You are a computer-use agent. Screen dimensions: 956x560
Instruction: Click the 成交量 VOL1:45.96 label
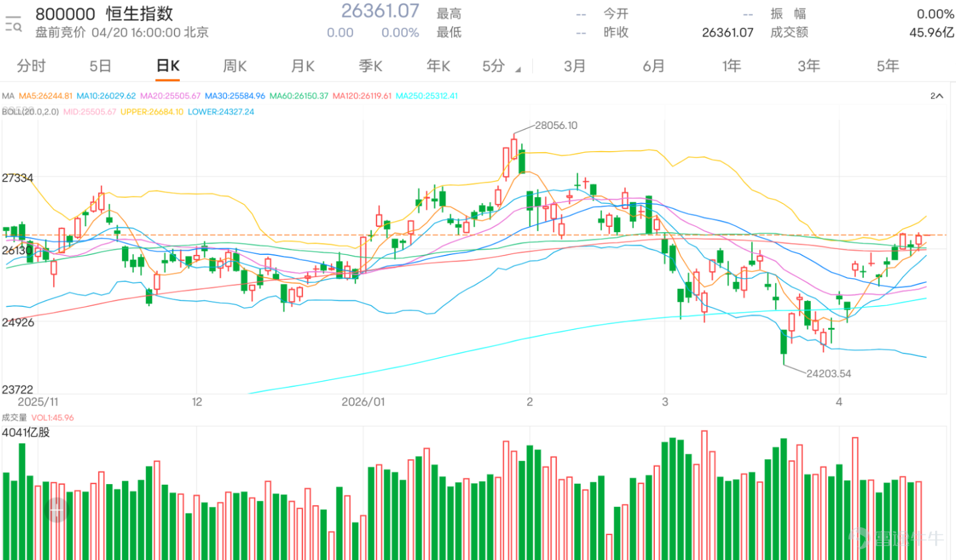coord(38,418)
